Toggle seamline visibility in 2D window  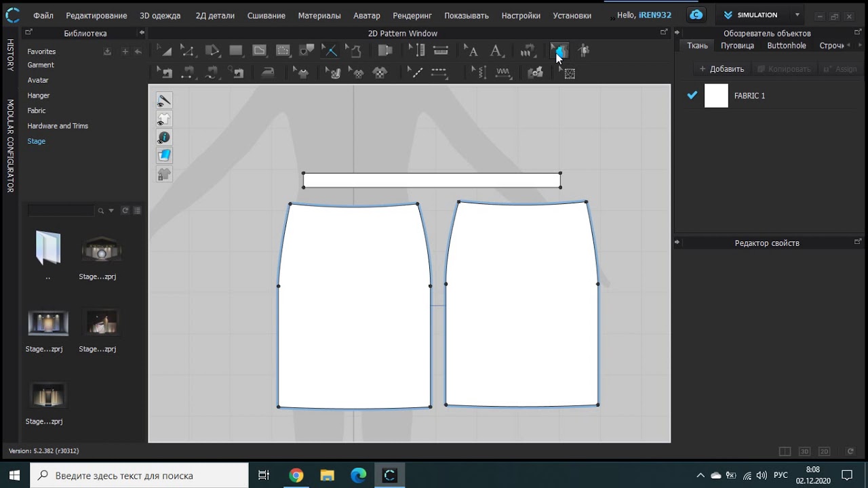coord(164,100)
